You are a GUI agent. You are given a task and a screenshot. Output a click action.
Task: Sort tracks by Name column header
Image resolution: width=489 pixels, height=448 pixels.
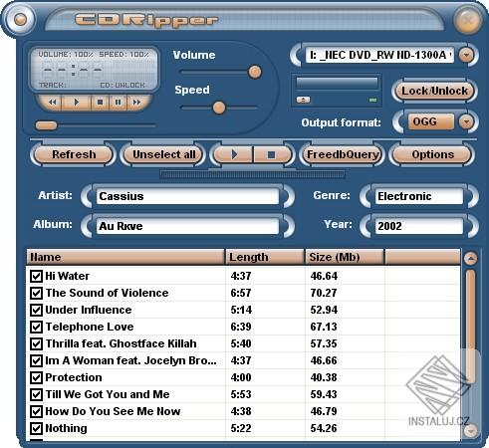pyautogui.click(x=125, y=257)
